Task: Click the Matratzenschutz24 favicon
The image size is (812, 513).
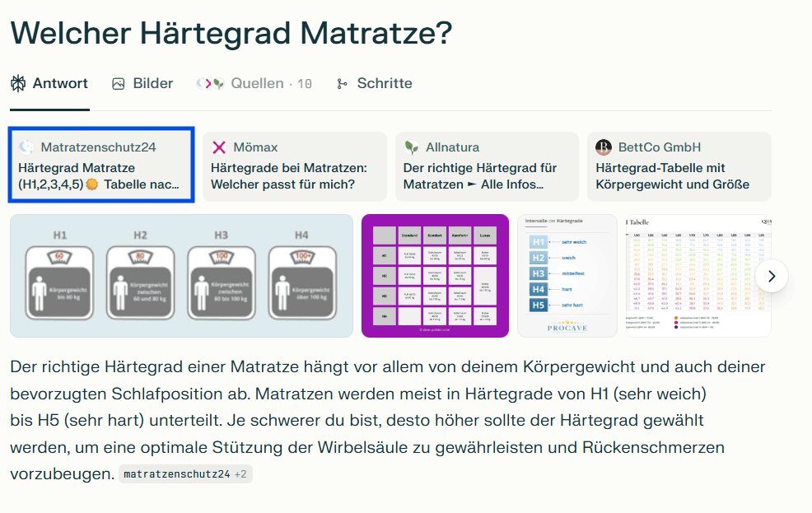Action: point(26,147)
